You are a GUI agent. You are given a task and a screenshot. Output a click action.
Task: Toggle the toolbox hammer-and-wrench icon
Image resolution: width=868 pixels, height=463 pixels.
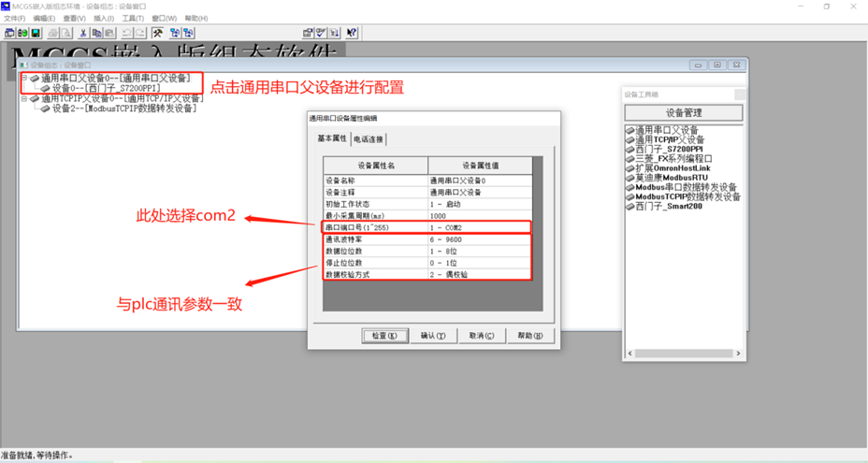(x=158, y=34)
